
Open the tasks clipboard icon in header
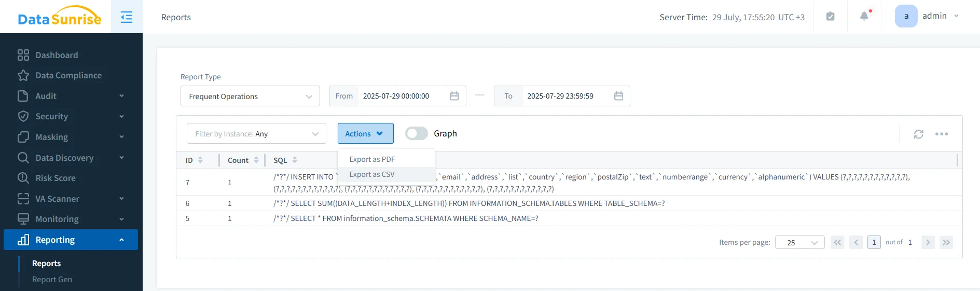[830, 17]
